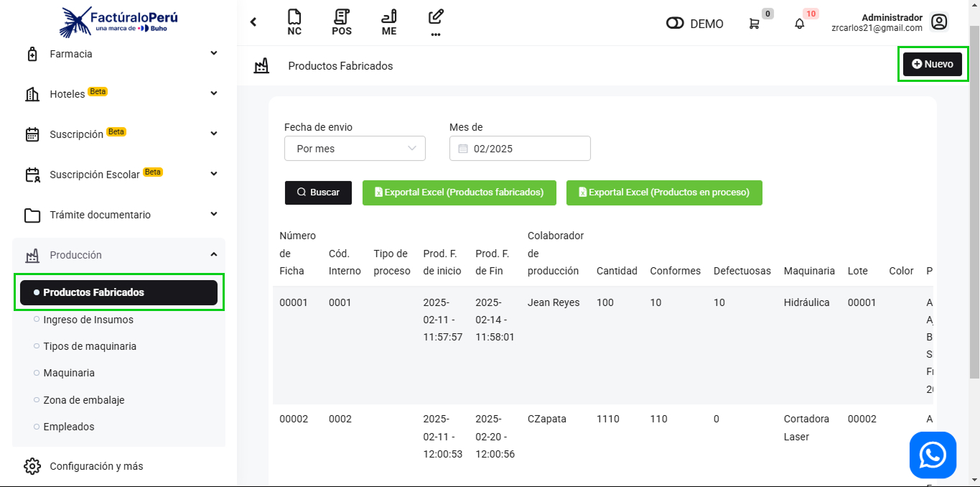980x487 pixels.
Task: Open the edit shortcuts pencil icon
Action: tap(435, 22)
